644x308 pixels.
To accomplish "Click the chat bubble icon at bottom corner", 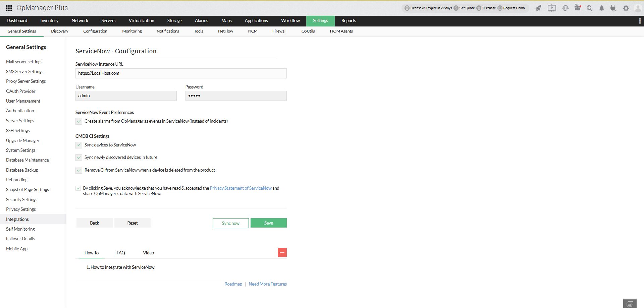I will click(630, 304).
